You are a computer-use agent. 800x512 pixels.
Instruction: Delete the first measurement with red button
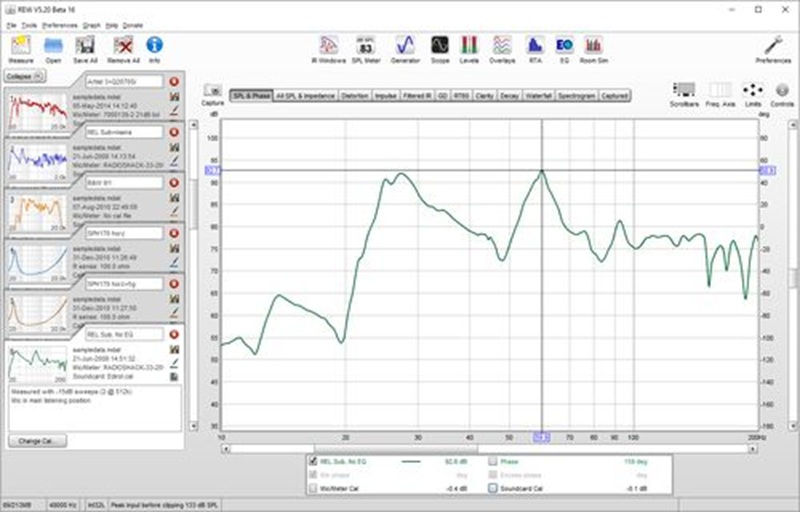[174, 82]
